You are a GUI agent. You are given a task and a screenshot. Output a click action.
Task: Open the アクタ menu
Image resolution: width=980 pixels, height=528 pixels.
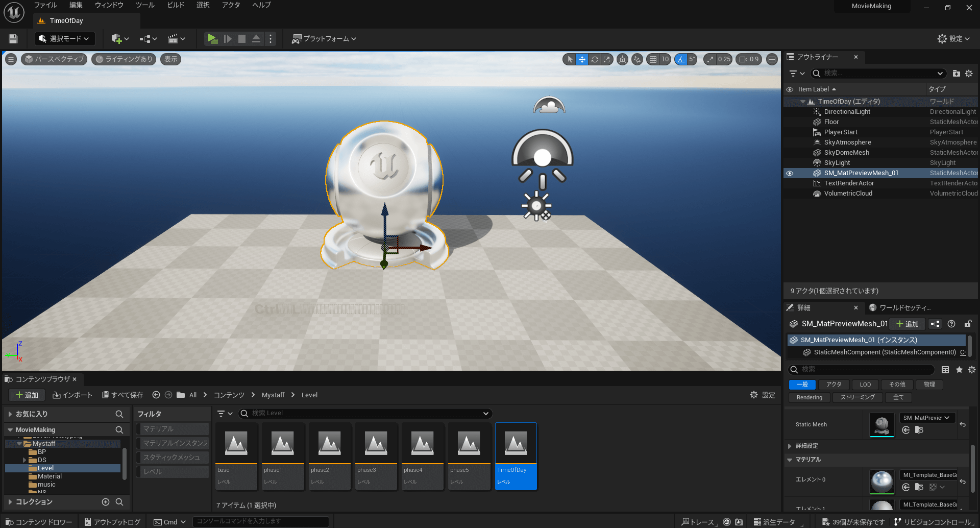231,5
